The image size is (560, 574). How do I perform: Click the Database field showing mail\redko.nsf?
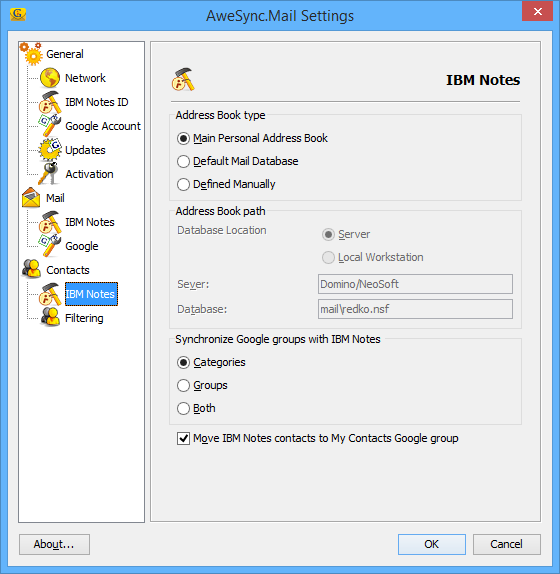pyautogui.click(x=415, y=309)
